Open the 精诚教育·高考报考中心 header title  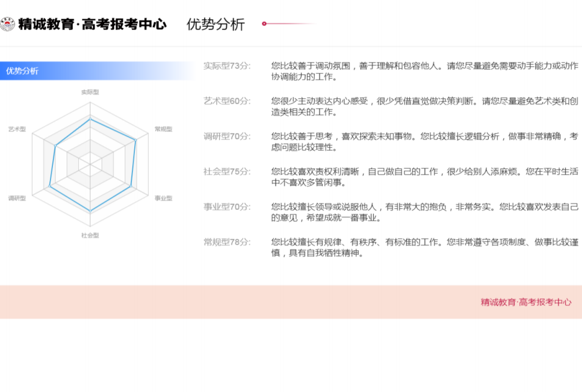tap(92, 24)
